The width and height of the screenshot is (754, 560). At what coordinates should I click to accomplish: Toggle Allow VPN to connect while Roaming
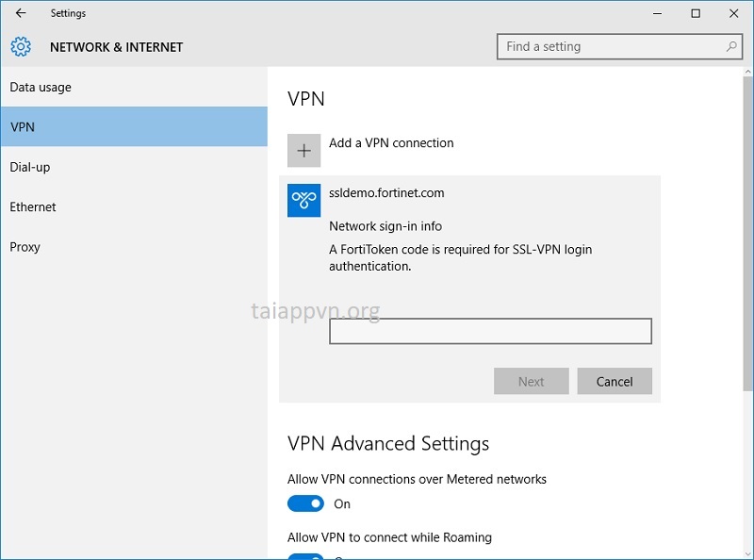click(x=306, y=556)
